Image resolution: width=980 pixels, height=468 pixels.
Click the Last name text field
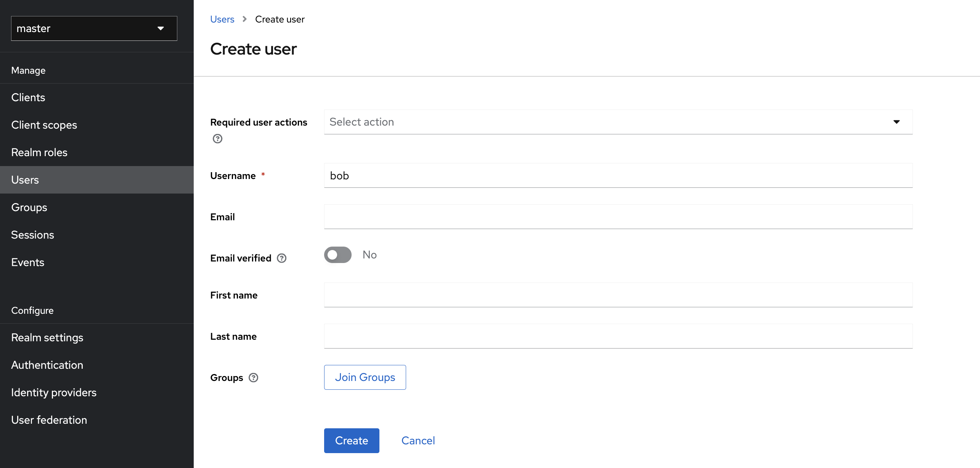(618, 336)
